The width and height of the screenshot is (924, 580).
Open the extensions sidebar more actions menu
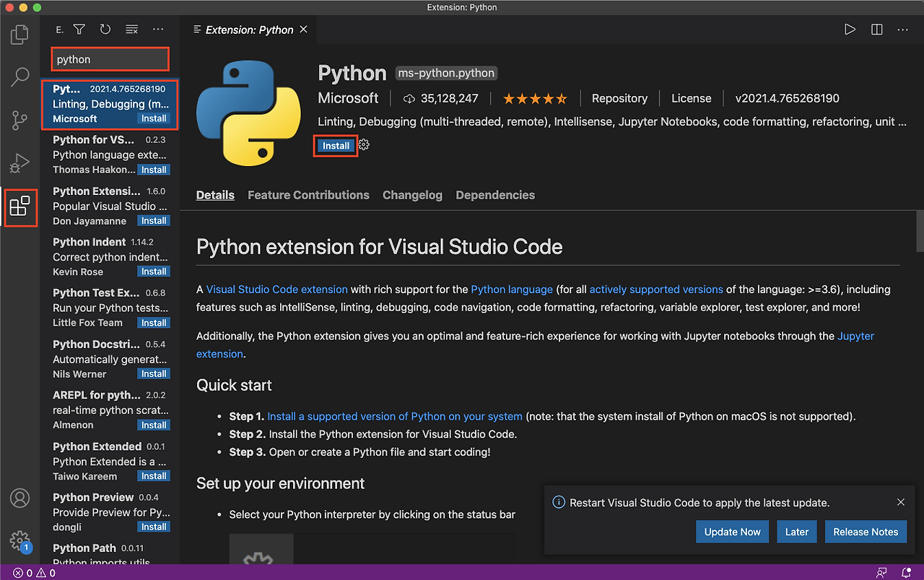pos(157,30)
